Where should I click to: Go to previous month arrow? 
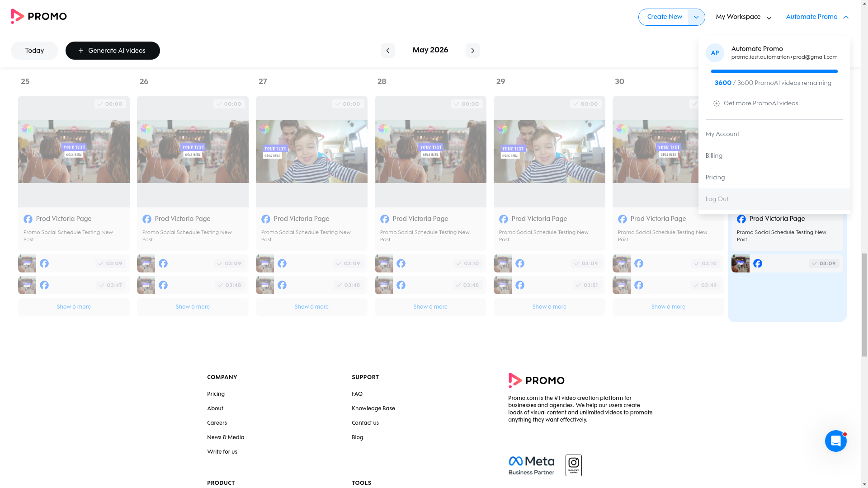tap(387, 51)
